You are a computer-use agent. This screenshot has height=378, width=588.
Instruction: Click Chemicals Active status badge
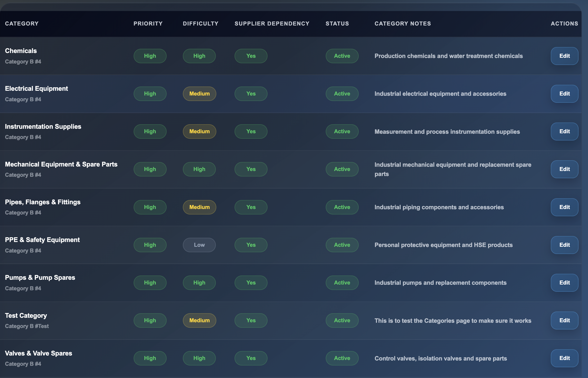coord(342,56)
